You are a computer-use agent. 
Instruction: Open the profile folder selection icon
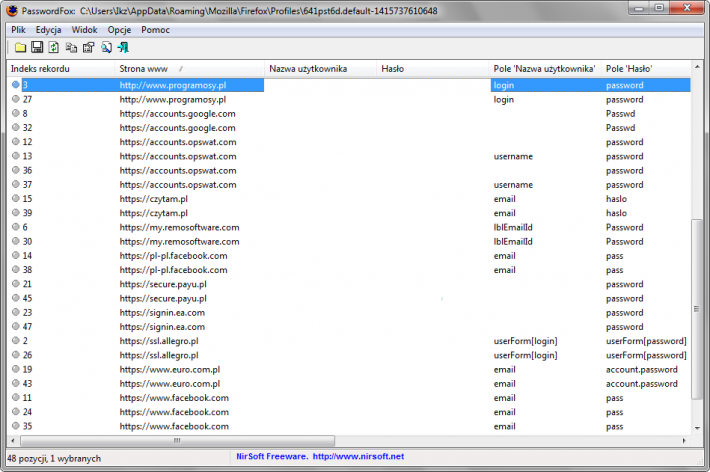tap(20, 47)
